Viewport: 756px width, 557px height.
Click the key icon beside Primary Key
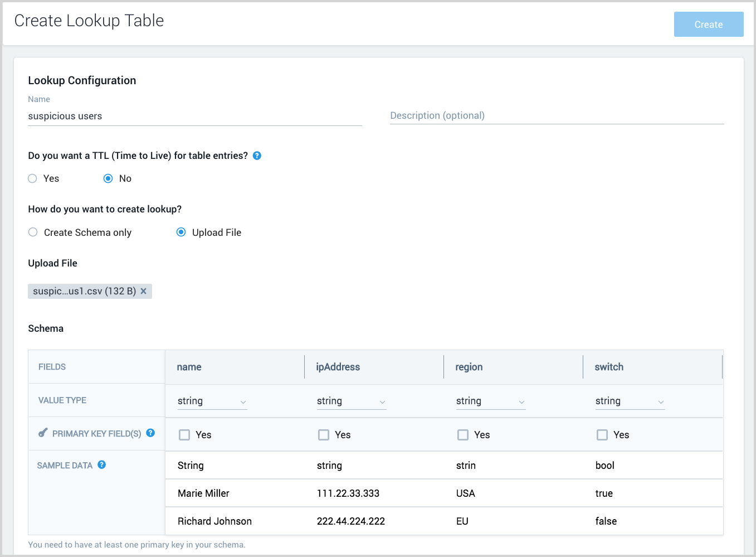point(43,433)
